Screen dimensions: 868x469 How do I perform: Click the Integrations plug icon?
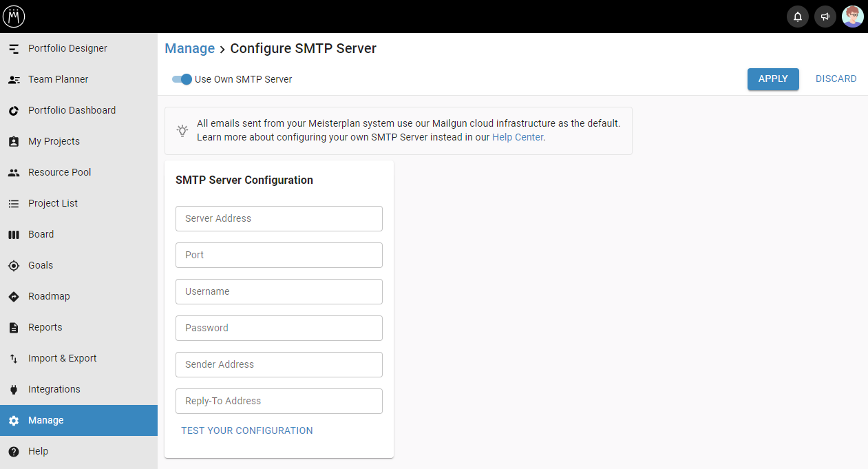pos(14,390)
